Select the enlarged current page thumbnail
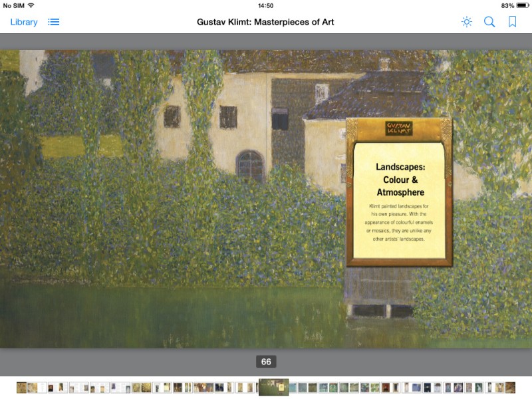532x399 pixels. coord(273,387)
